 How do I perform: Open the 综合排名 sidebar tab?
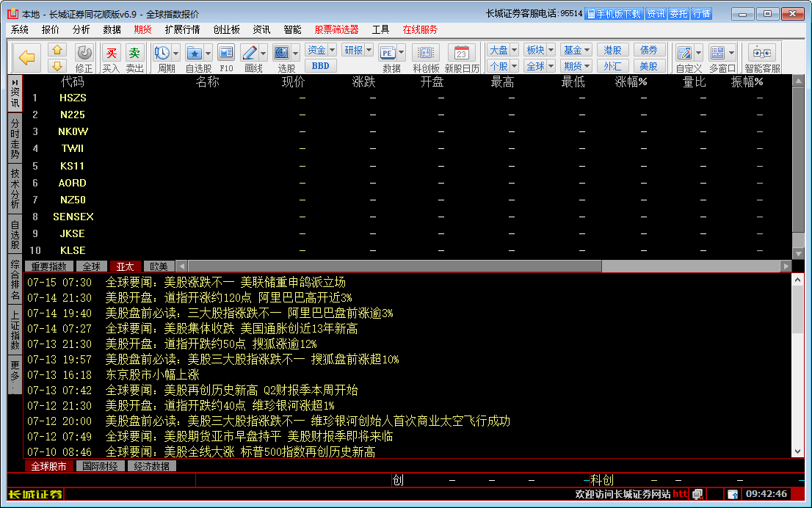[x=15, y=280]
